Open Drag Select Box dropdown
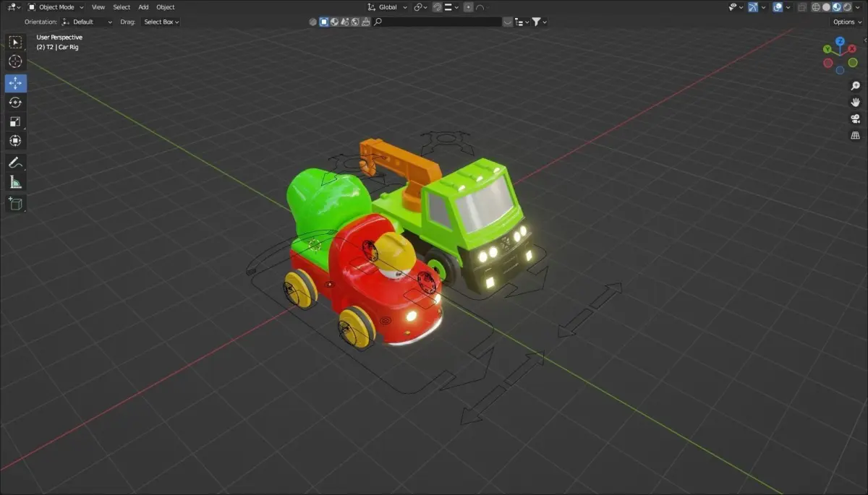868x495 pixels. pyautogui.click(x=161, y=22)
